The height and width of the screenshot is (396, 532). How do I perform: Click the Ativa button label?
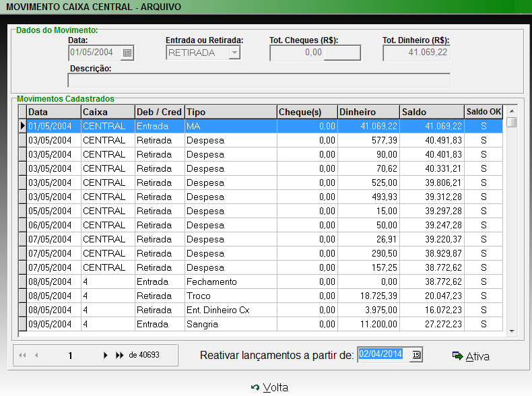pos(477,356)
